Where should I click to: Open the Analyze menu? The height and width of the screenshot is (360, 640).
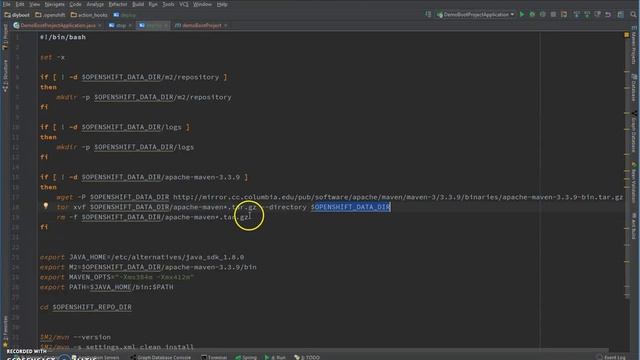pos(95,4)
